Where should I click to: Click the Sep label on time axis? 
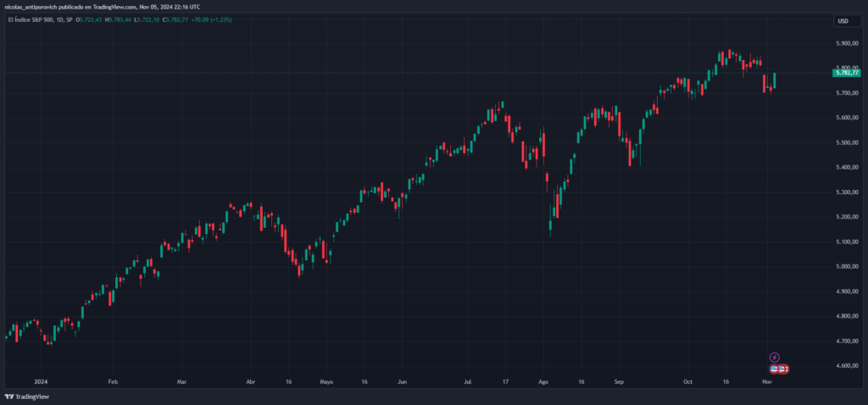(x=620, y=382)
